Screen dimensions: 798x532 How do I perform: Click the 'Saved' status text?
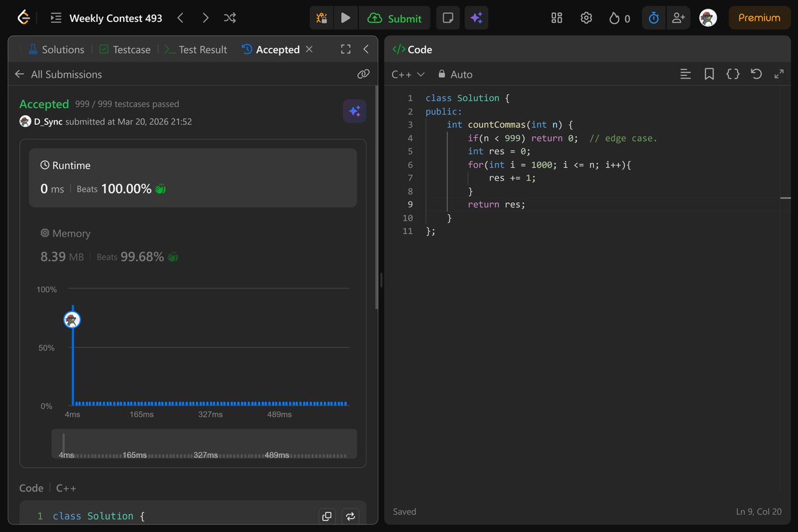[x=404, y=511]
